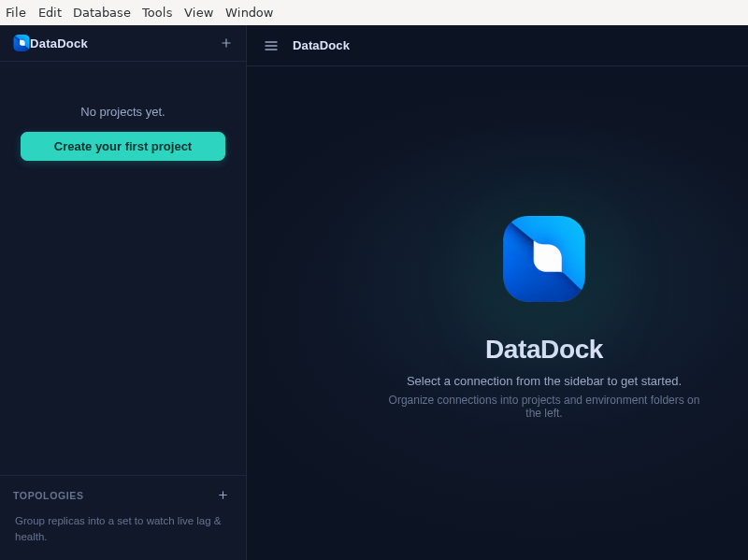Open the Edit menu
The image size is (748, 560).
click(x=50, y=12)
